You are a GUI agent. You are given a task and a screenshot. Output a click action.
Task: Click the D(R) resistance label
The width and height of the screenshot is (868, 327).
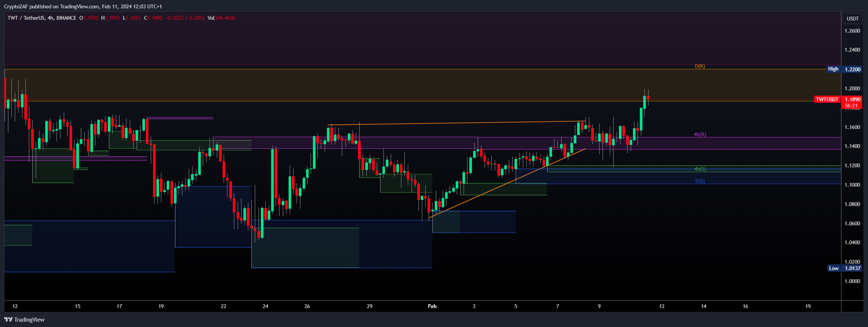(700, 66)
